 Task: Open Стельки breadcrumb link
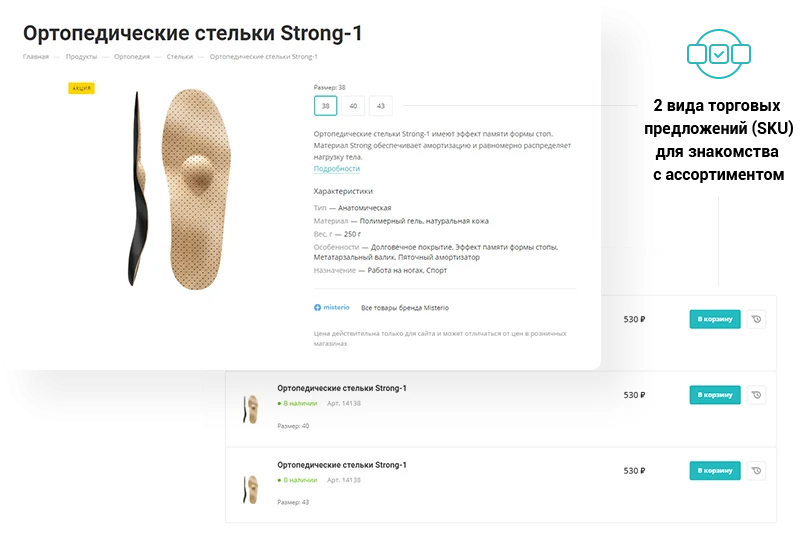pyautogui.click(x=180, y=57)
